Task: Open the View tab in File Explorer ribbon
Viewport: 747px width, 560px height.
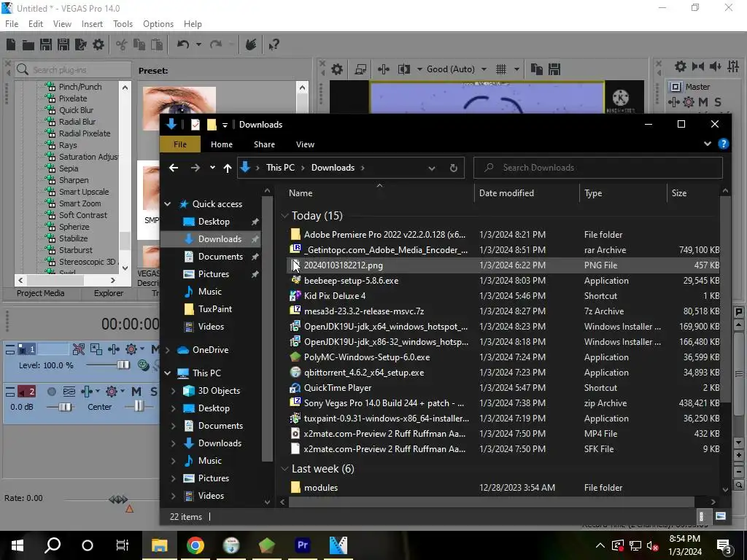Action: (305, 144)
